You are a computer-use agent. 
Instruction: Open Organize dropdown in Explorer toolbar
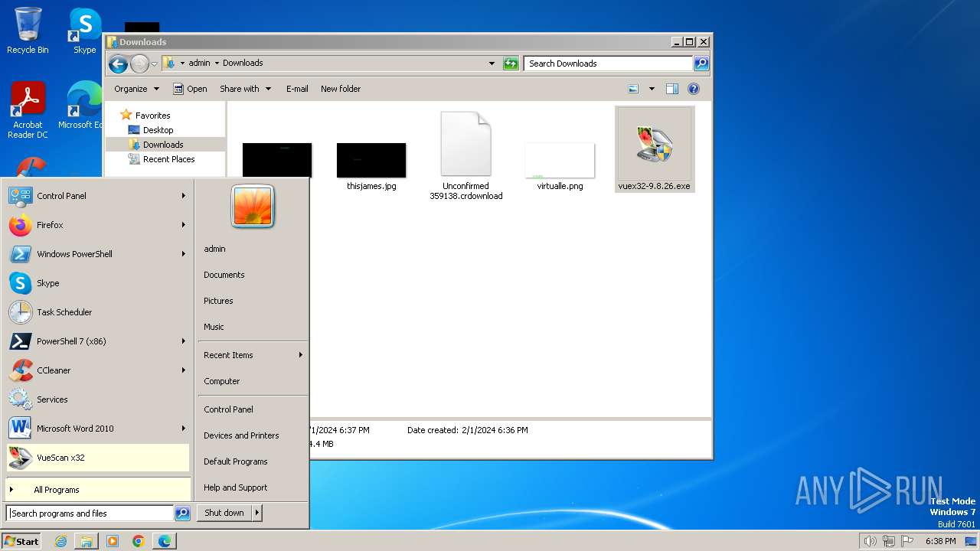(136, 89)
